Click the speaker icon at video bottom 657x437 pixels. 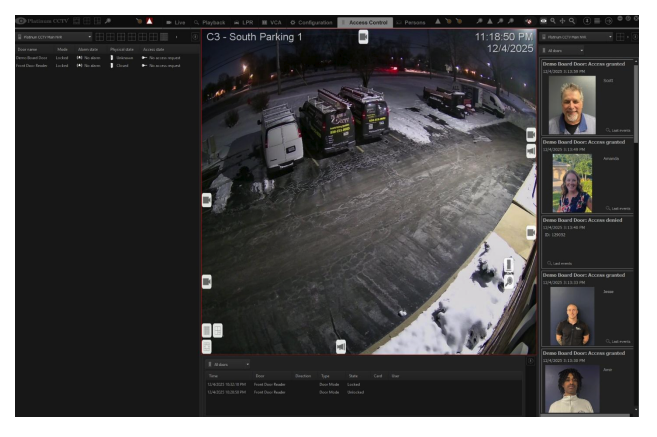click(x=341, y=346)
